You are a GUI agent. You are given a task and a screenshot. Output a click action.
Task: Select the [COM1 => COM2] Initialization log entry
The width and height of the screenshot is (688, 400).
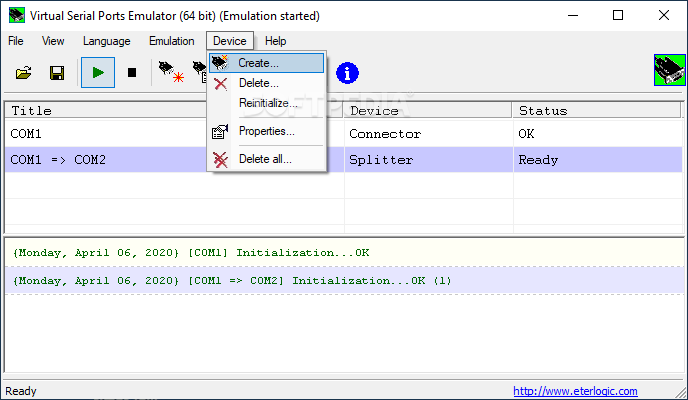(x=344, y=281)
